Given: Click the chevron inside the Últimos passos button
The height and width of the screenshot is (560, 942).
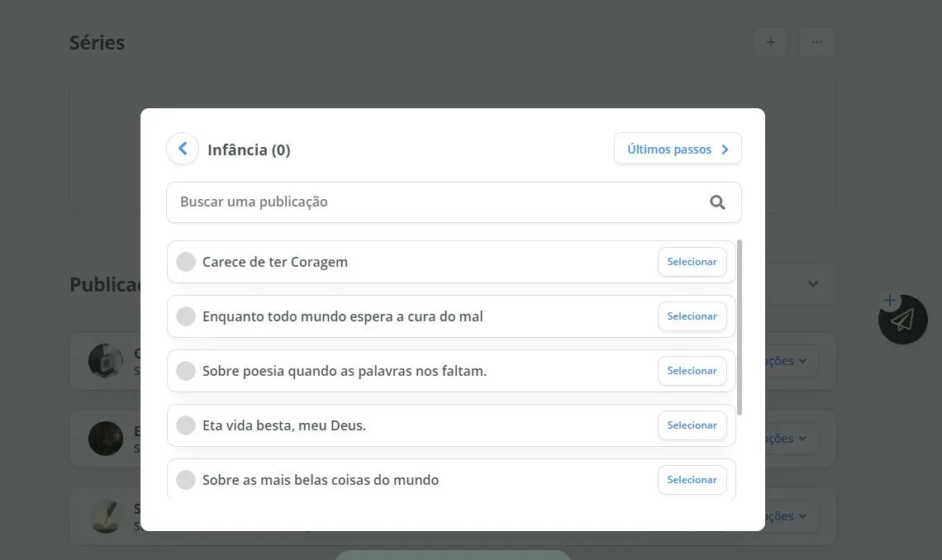Looking at the screenshot, I should coord(725,149).
